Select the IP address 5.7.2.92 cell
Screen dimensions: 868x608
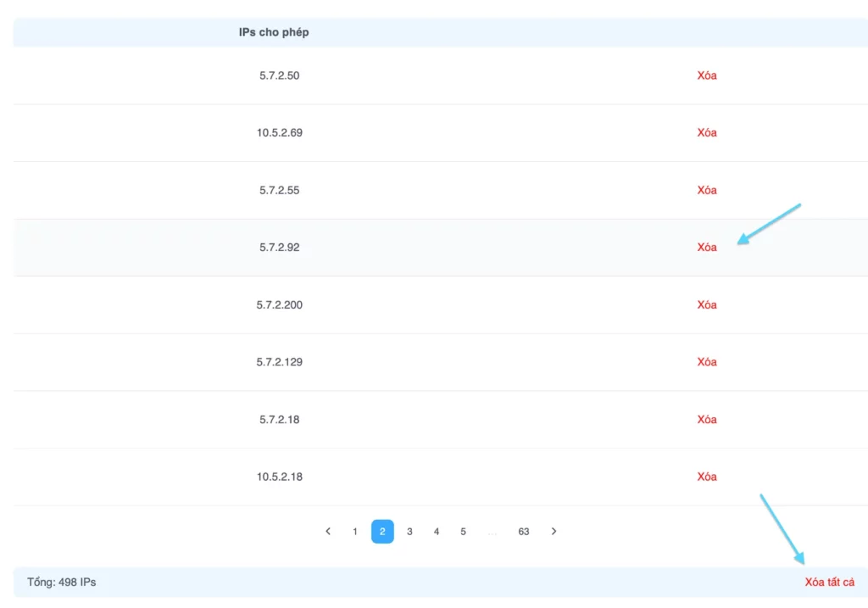pyautogui.click(x=280, y=248)
